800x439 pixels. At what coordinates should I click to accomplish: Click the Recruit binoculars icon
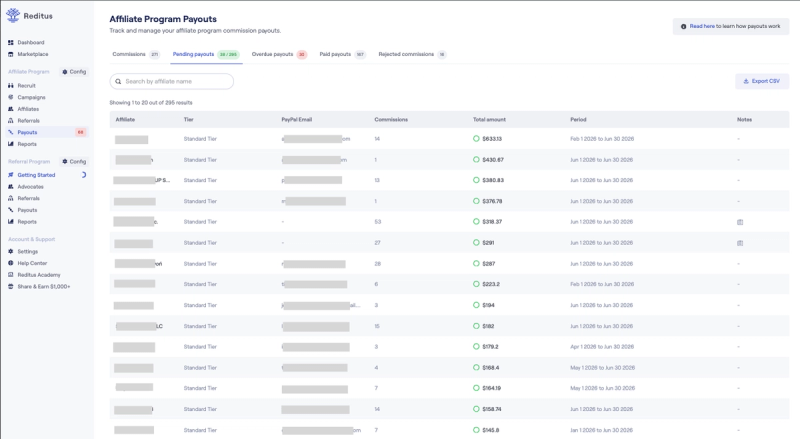click(x=11, y=86)
